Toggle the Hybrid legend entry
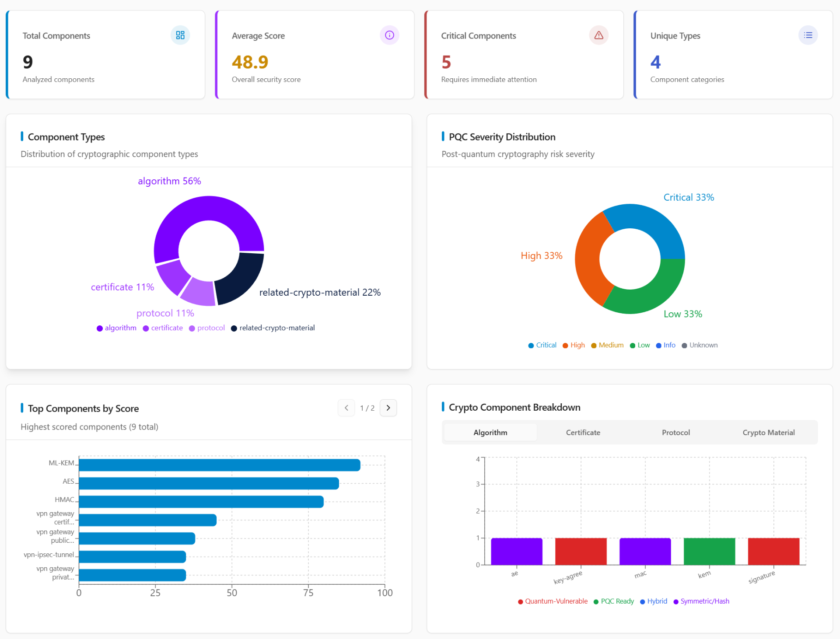Image resolution: width=840 pixels, height=639 pixels. click(654, 601)
